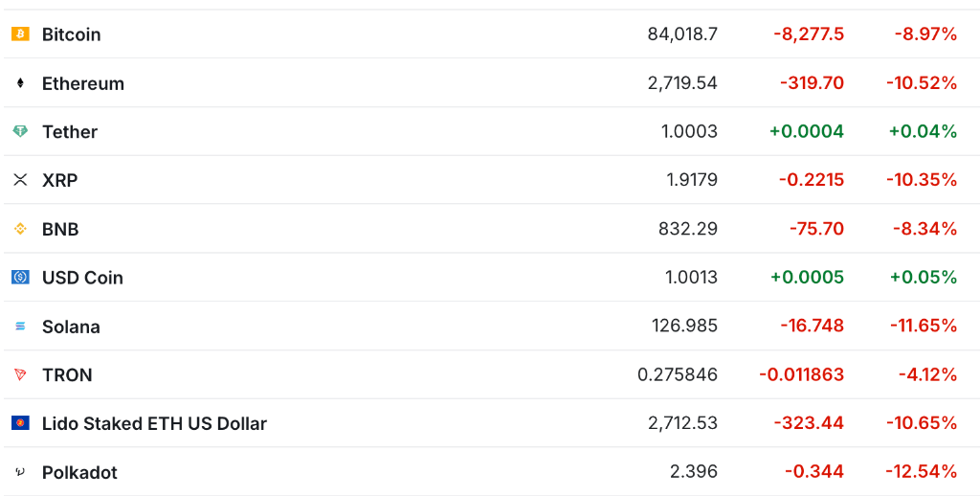Click the BNB logo icon

coord(20,229)
